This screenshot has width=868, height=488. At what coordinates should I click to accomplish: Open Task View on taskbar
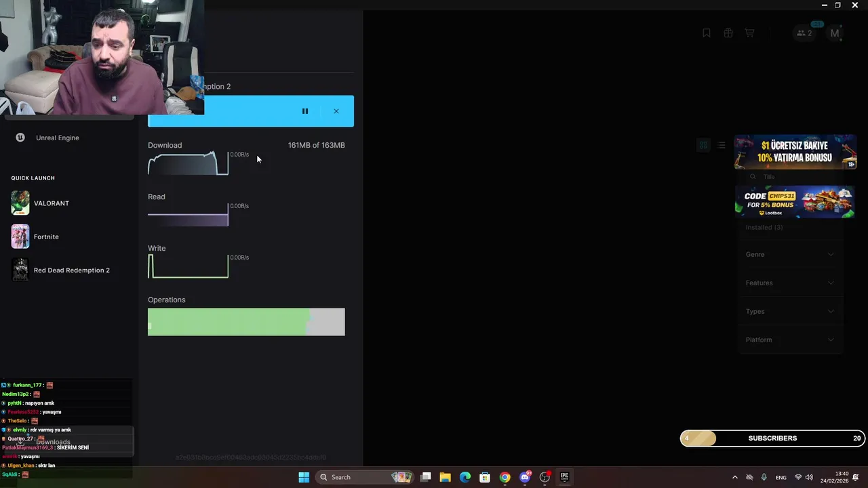click(426, 477)
